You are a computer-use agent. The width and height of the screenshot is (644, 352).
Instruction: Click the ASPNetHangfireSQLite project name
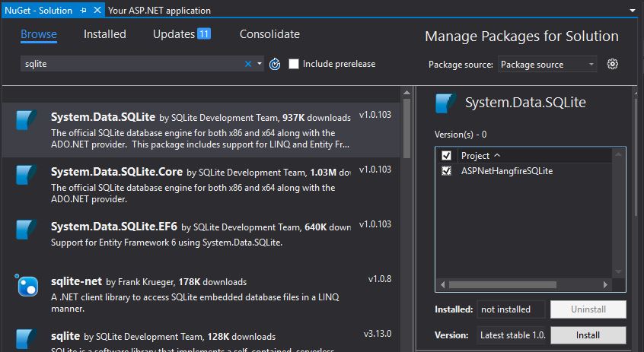pos(507,170)
